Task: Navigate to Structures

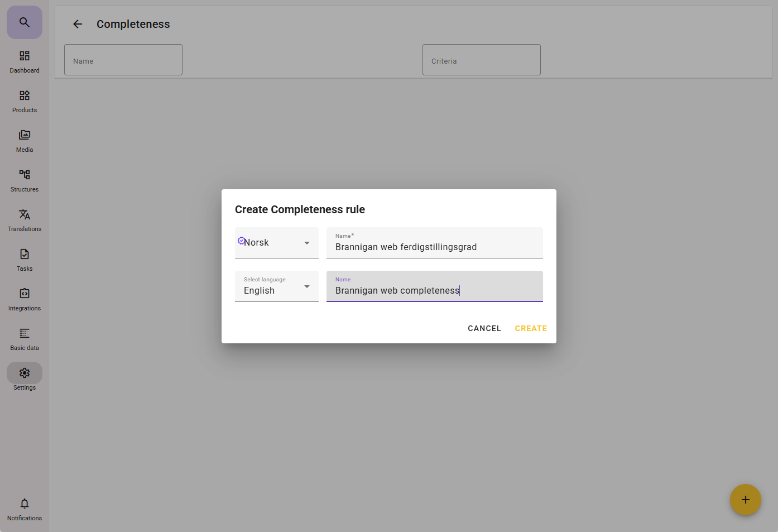Action: click(x=25, y=181)
